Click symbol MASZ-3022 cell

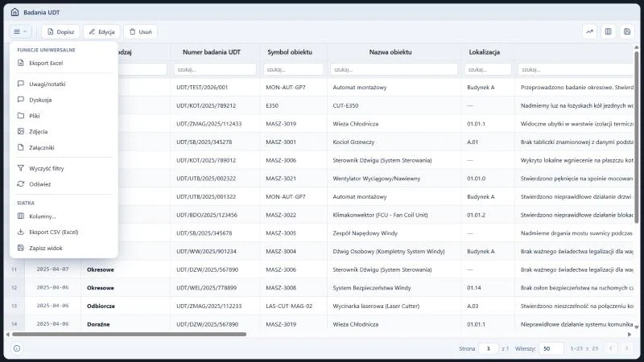click(281, 215)
